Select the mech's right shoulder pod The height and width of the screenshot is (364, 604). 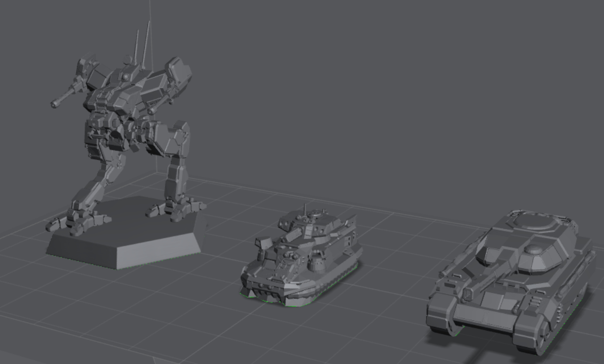(x=174, y=66)
